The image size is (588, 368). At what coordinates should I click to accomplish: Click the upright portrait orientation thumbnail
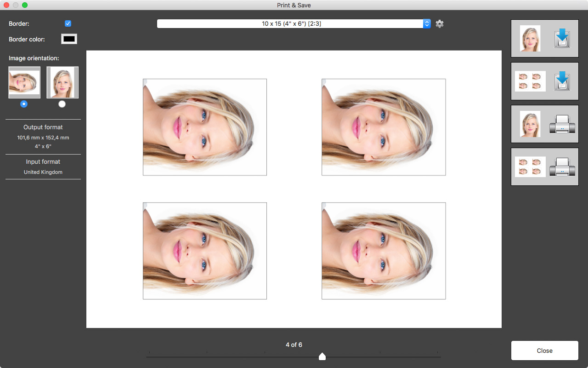point(62,82)
